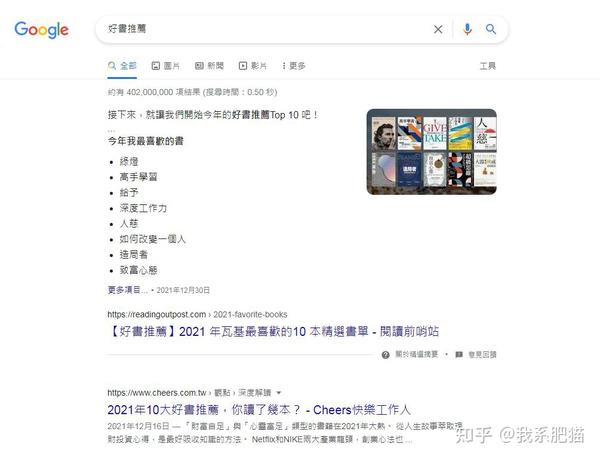Select the 全部 all results tab
This screenshot has height=459, width=600.
coord(122,66)
